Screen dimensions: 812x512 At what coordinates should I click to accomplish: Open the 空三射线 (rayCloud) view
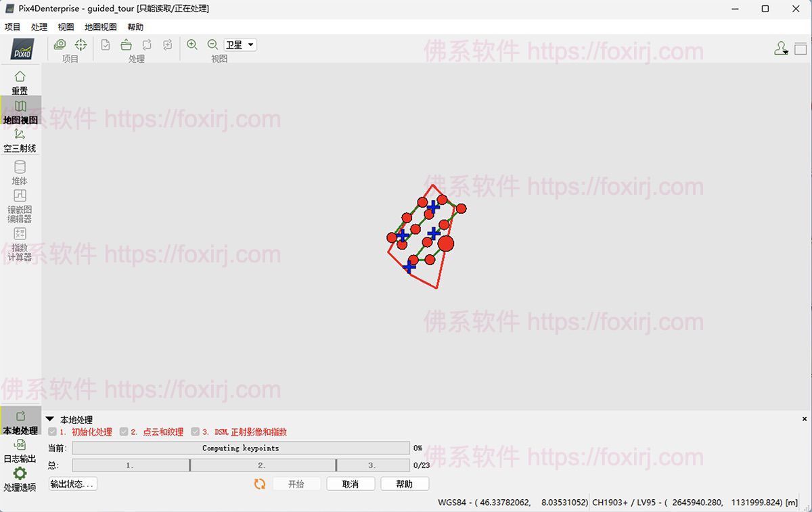click(20, 140)
